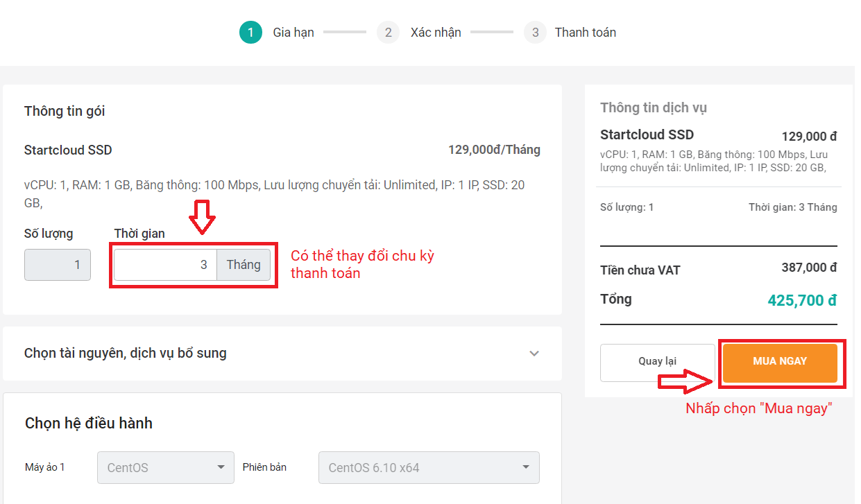This screenshot has height=504, width=861.
Task: Click the Thông tin gói heading
Action: click(65, 111)
